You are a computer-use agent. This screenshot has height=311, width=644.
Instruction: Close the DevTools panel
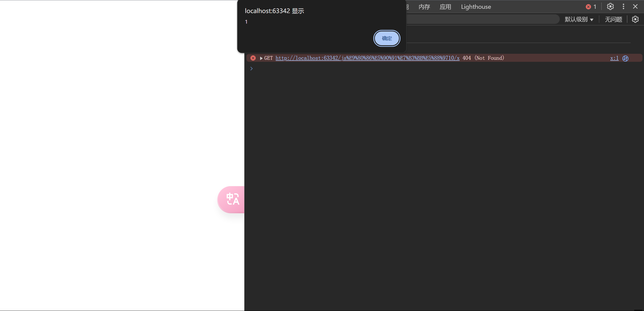[635, 7]
